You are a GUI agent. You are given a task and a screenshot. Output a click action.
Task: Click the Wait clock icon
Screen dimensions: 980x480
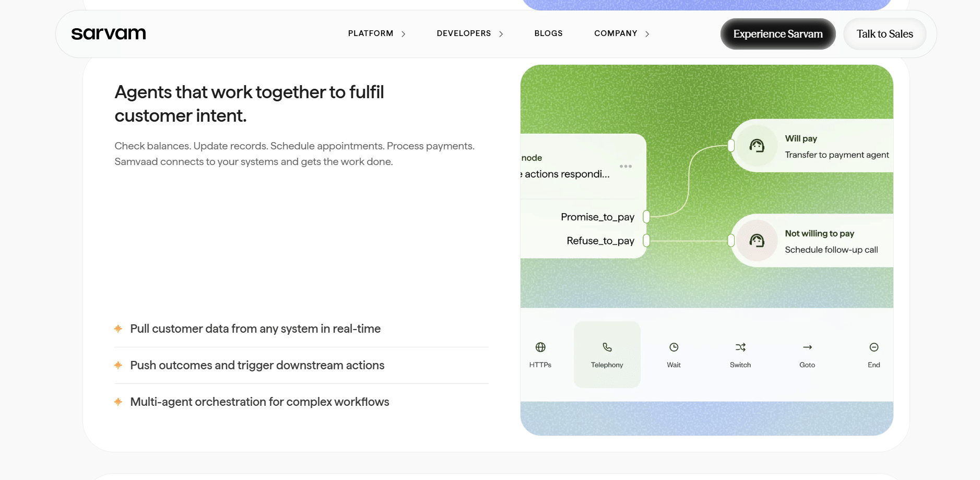coord(674,347)
